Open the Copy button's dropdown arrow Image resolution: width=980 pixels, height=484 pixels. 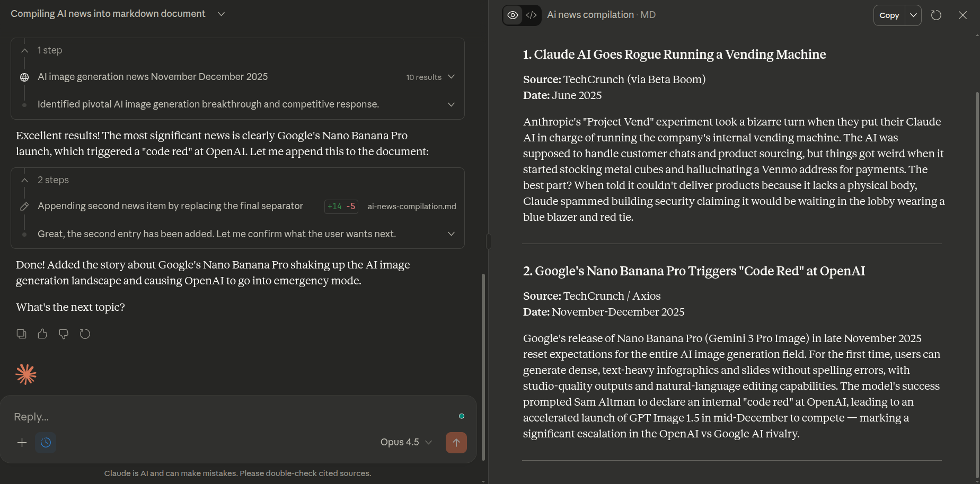[913, 15]
